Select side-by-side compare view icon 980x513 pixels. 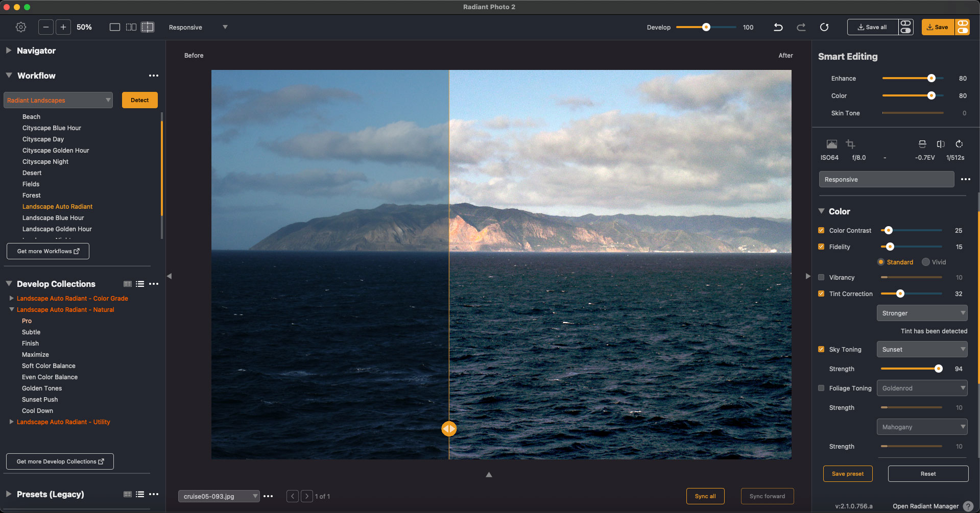(131, 27)
